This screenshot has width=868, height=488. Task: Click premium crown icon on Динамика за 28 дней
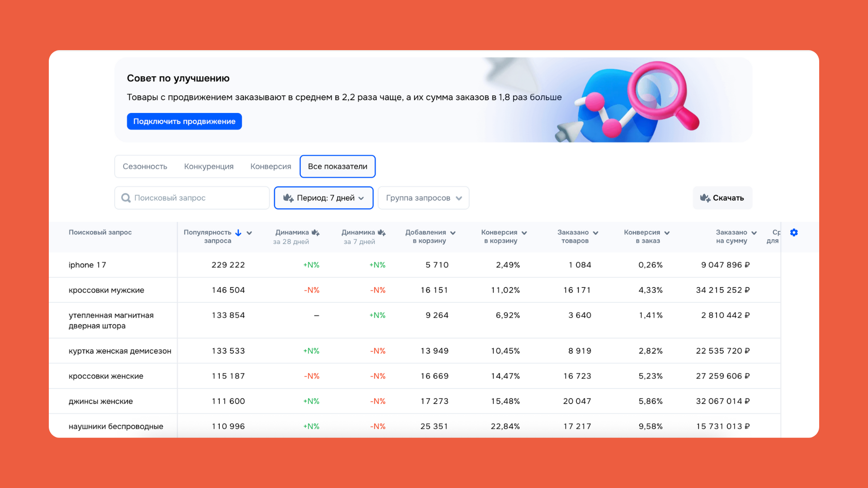pos(316,232)
